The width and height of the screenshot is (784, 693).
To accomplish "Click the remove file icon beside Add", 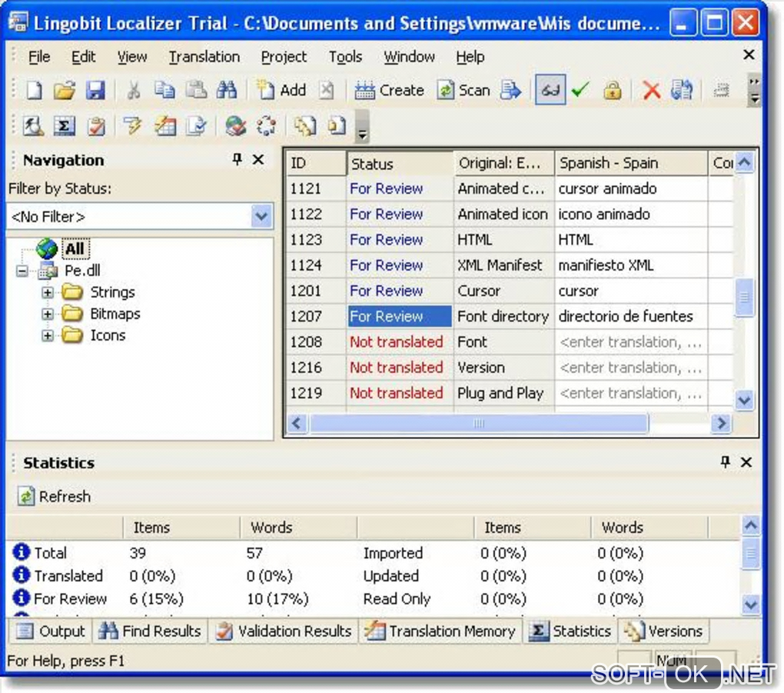I will [327, 91].
